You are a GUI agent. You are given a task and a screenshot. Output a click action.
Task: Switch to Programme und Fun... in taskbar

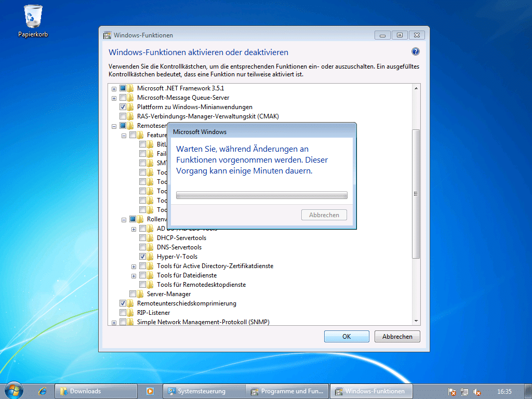click(x=287, y=391)
